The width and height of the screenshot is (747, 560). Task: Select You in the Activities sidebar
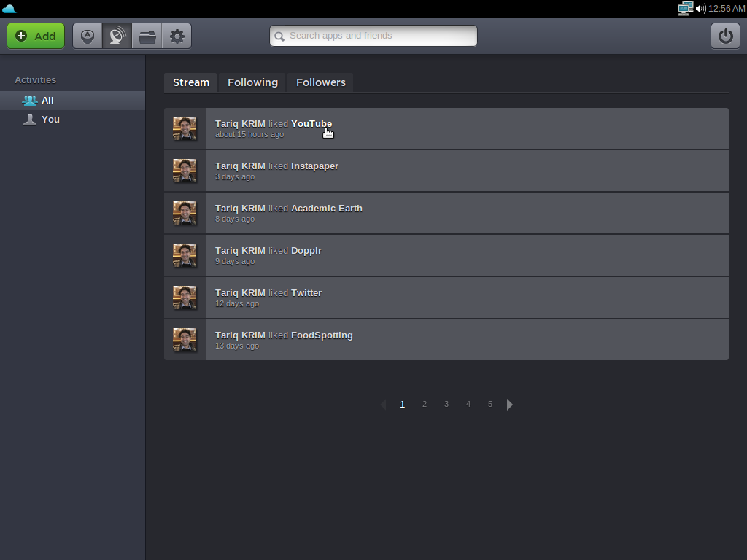click(72, 120)
